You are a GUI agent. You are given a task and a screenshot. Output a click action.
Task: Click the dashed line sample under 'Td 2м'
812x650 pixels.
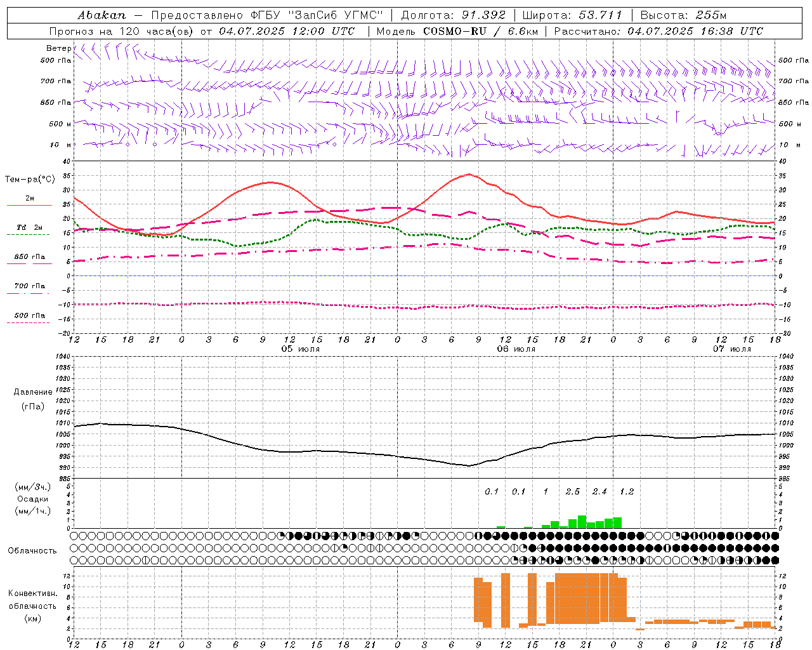(x=28, y=235)
